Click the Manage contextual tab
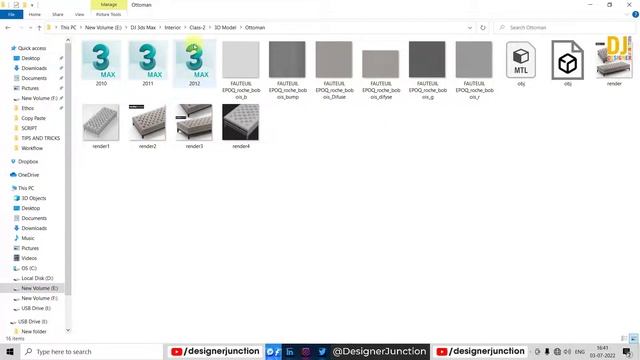Viewport: 640px width, 360px height. pos(109,4)
